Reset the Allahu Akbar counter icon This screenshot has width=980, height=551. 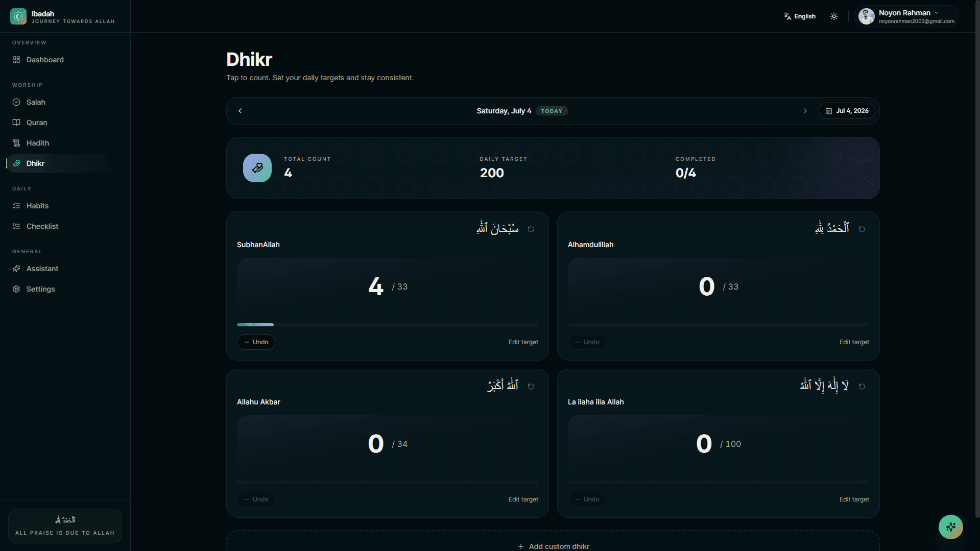point(531,387)
